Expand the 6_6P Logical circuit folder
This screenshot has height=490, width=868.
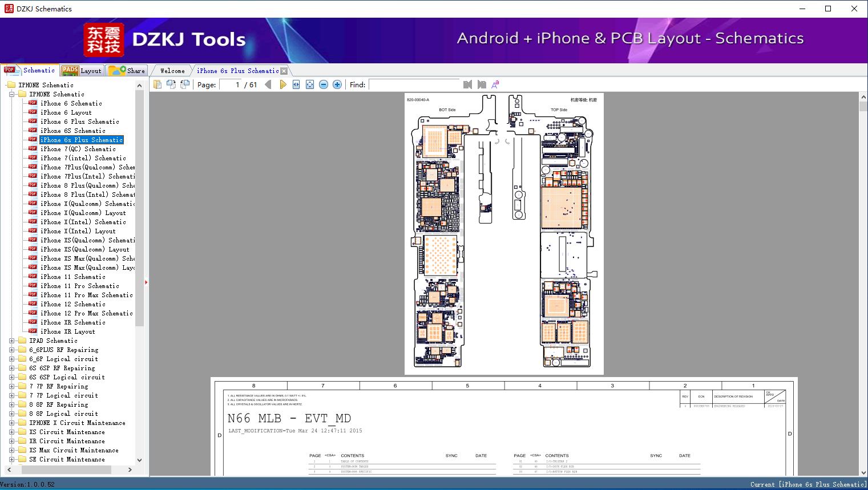(x=12, y=359)
